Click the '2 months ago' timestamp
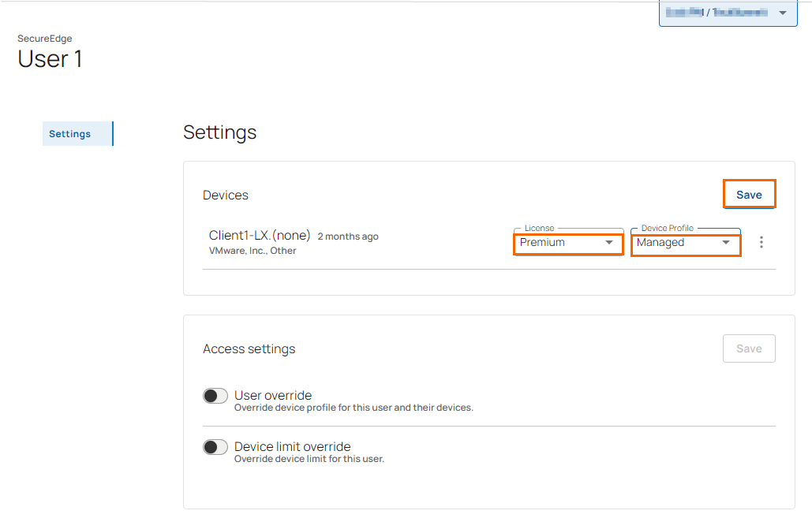 [x=348, y=237]
